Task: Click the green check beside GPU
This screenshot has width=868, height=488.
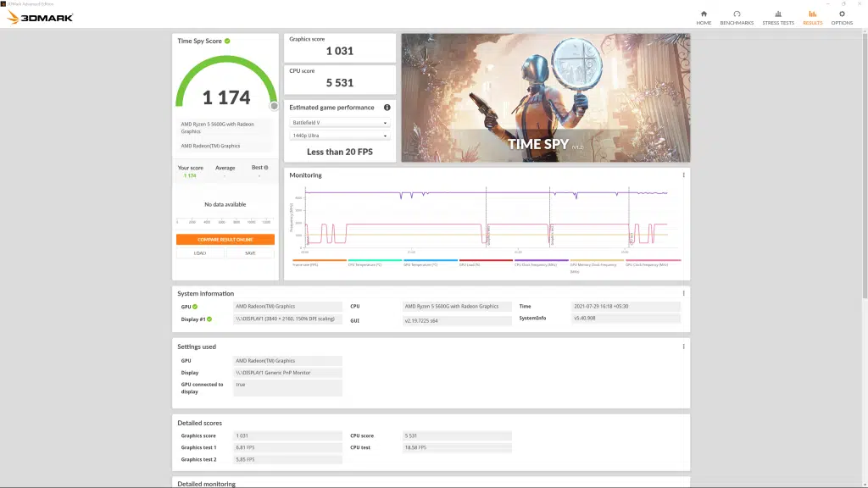Action: [195, 307]
